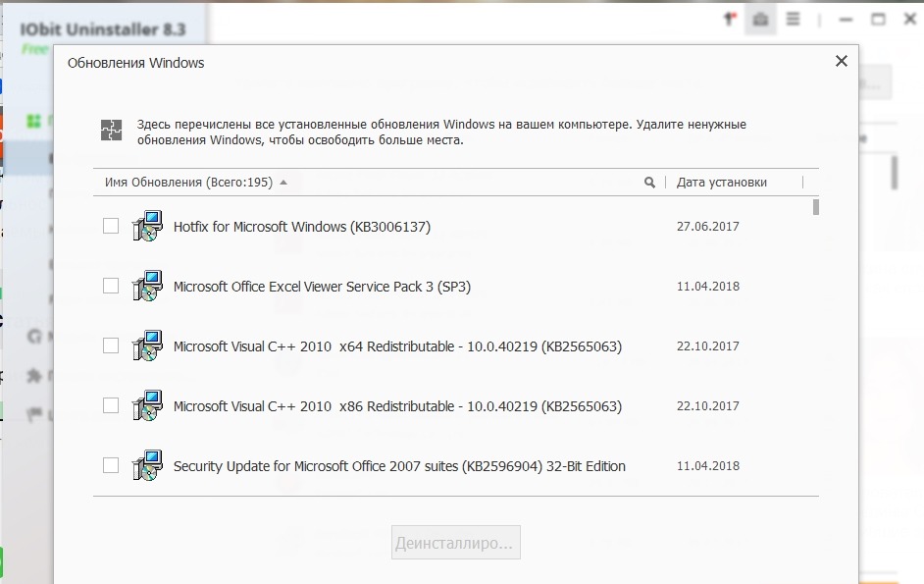
Task: Select checkbox for Visual C++ 2010 x64 Redistributable
Action: pos(111,345)
